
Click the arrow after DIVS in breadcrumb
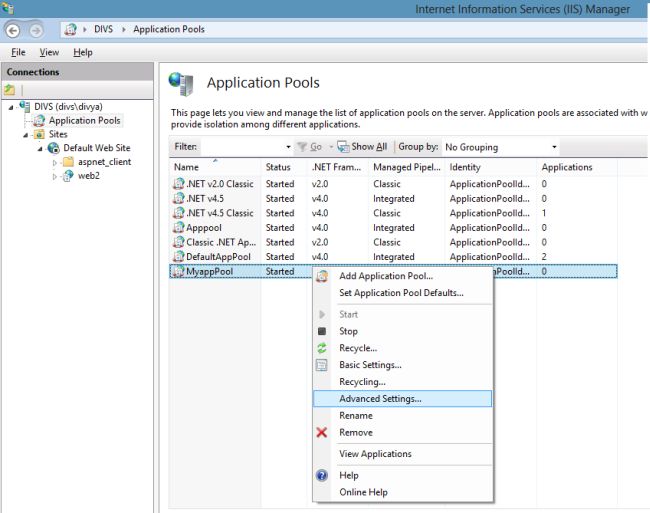[124, 29]
